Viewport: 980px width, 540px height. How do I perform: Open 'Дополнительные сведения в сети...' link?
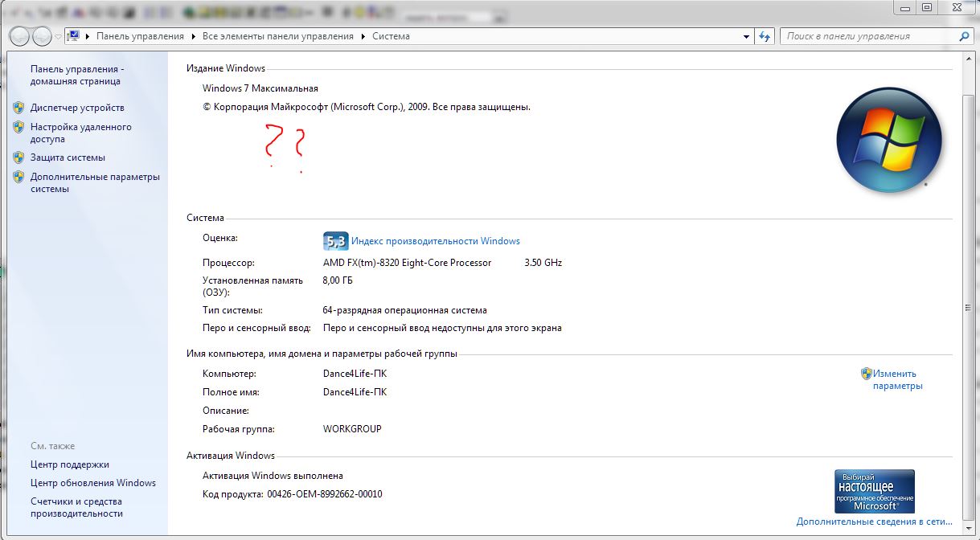pyautogui.click(x=875, y=522)
